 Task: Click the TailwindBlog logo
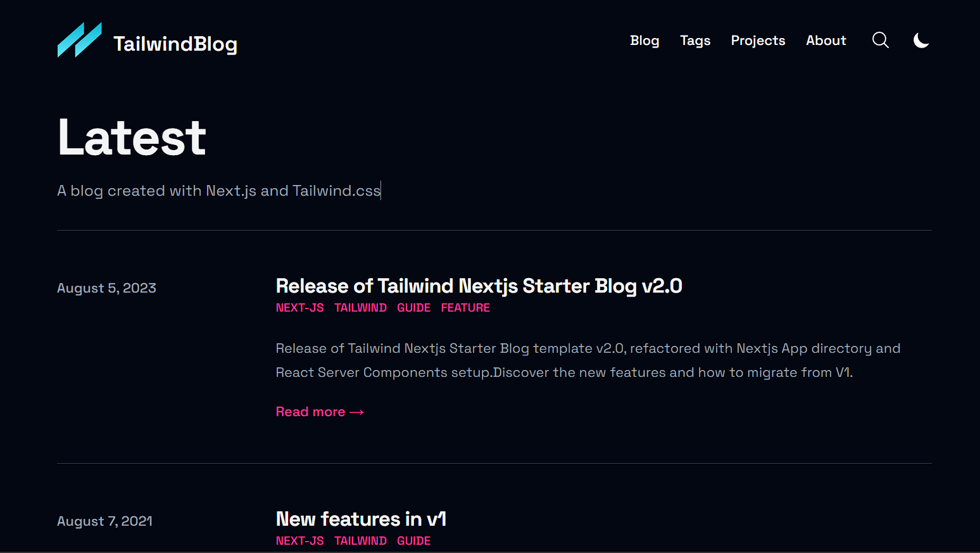(x=147, y=40)
